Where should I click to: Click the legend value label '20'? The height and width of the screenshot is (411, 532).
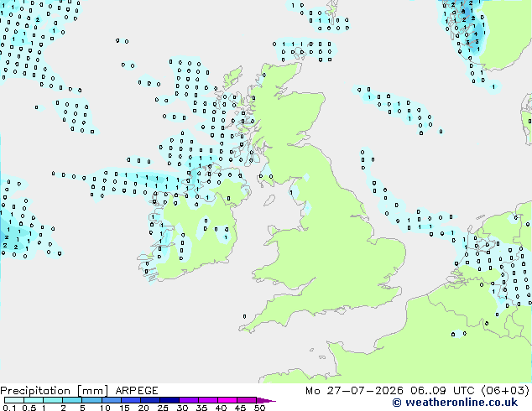coord(143,408)
